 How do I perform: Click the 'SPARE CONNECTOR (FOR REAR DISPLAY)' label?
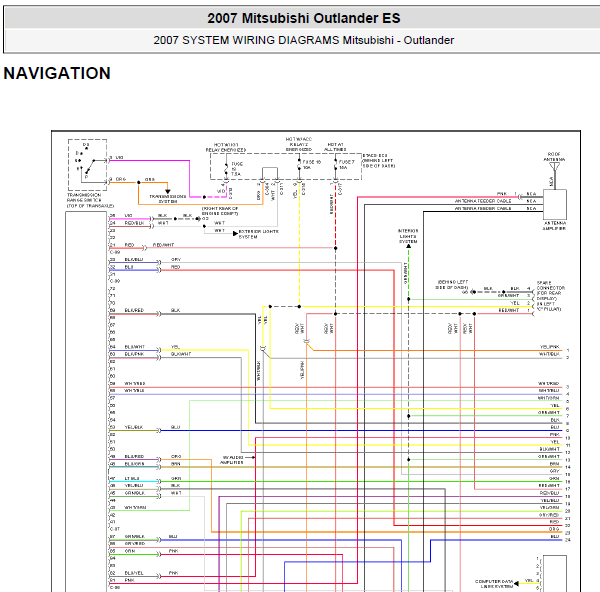coord(551,290)
